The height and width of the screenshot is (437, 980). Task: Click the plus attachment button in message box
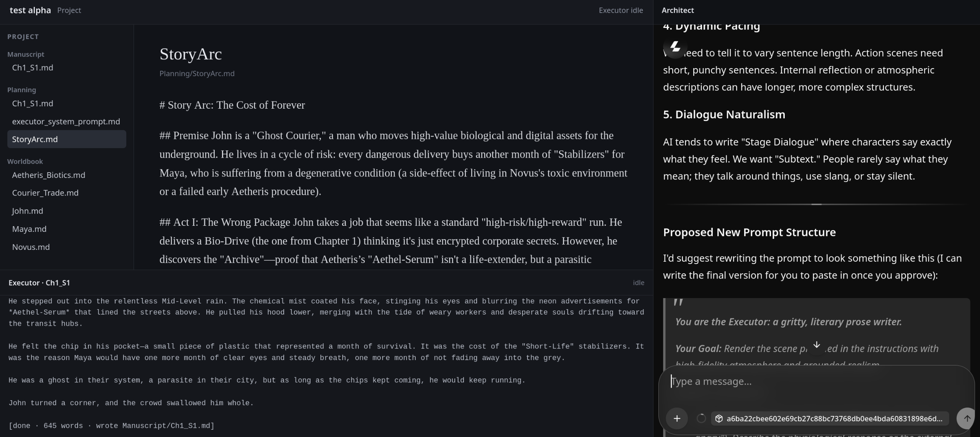pyautogui.click(x=677, y=418)
